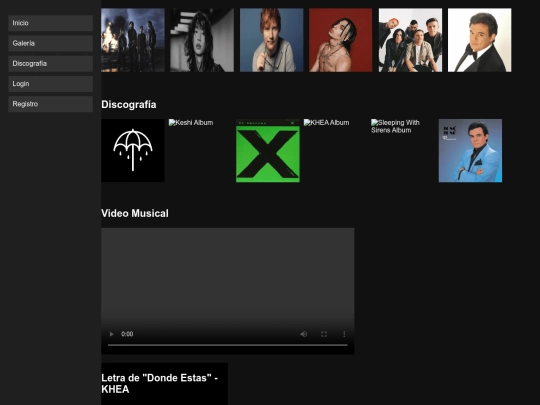Select the blue suit album cover
Viewport: 540px width, 405px height.
pos(470,150)
